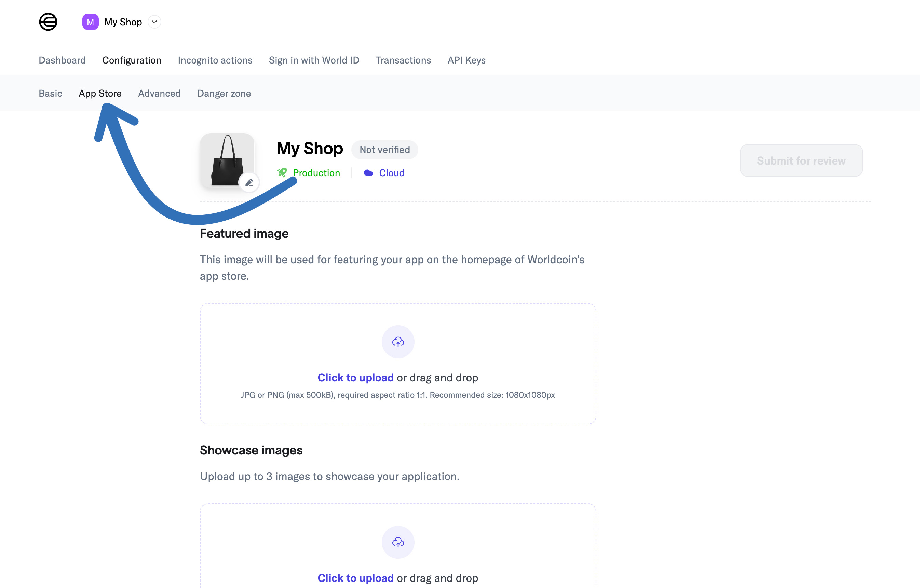Click the Submit for review button

[x=801, y=160]
